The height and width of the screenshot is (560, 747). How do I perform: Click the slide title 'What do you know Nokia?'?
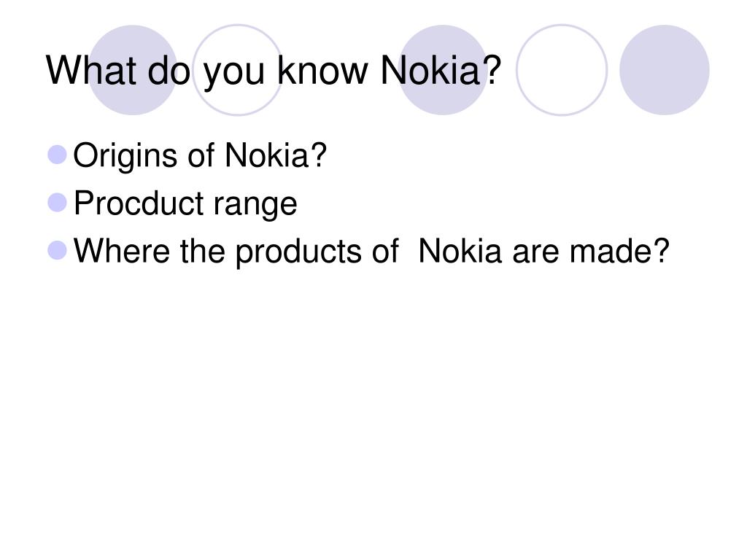pos(274,71)
